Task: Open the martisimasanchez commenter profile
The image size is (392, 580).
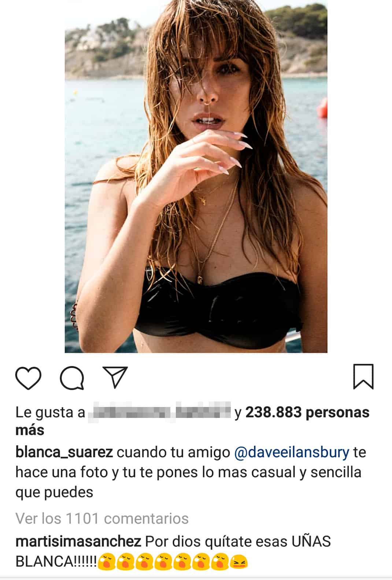Action: click(x=78, y=542)
